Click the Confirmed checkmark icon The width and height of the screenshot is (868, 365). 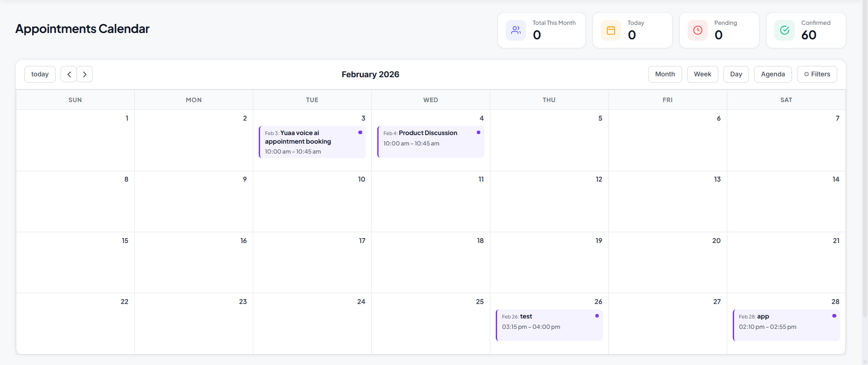(x=784, y=30)
